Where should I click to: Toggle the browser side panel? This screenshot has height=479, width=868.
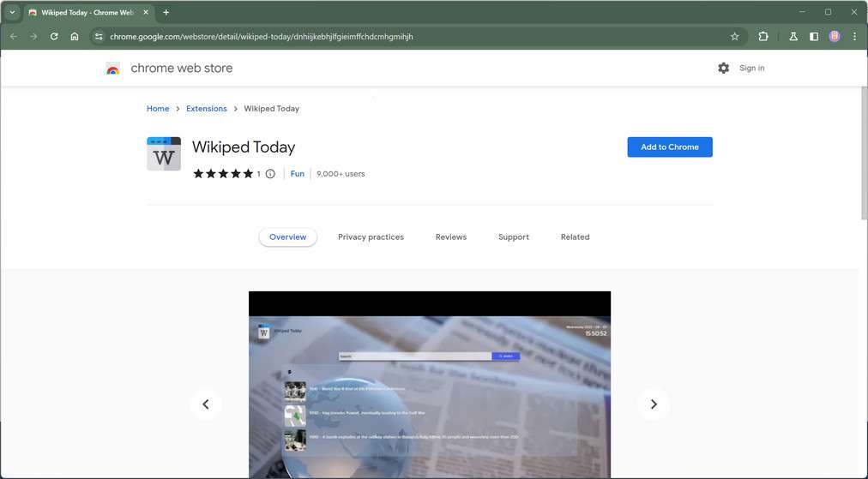pyautogui.click(x=814, y=37)
